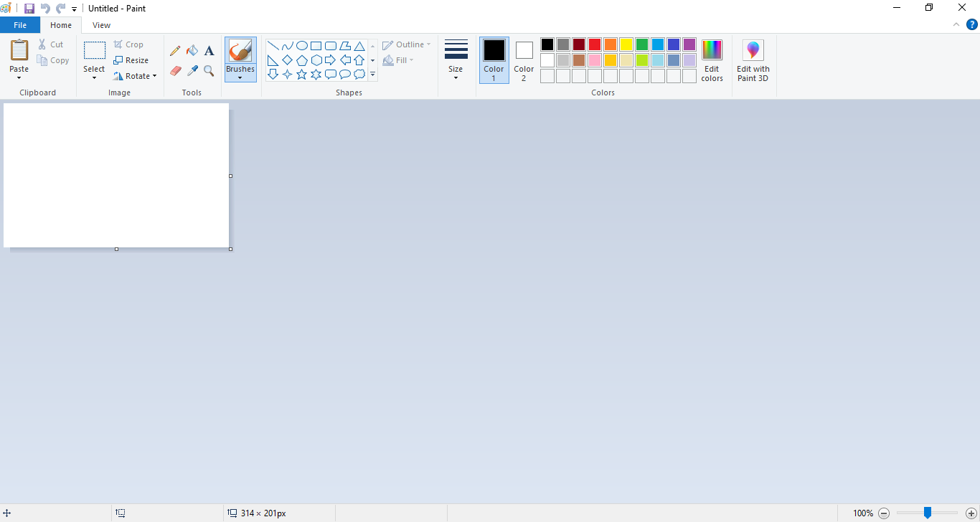Viewport: 980px width, 522px height.
Task: Choose the Diamond shape
Action: click(x=288, y=60)
